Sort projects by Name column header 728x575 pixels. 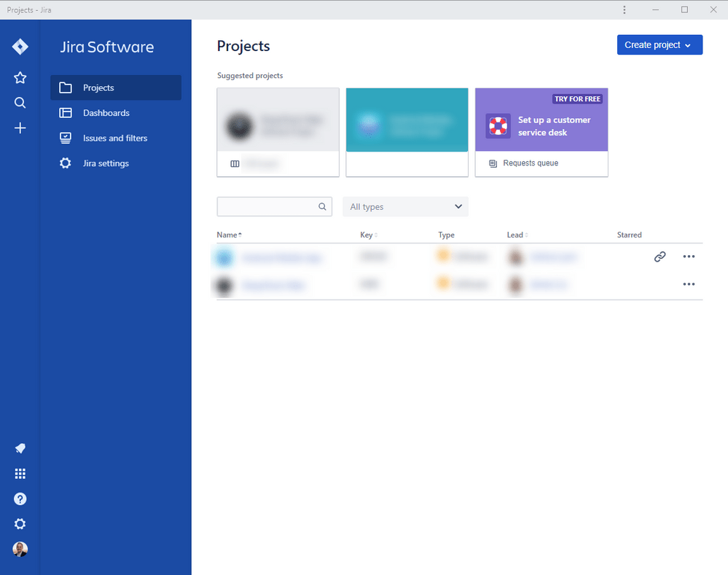229,235
